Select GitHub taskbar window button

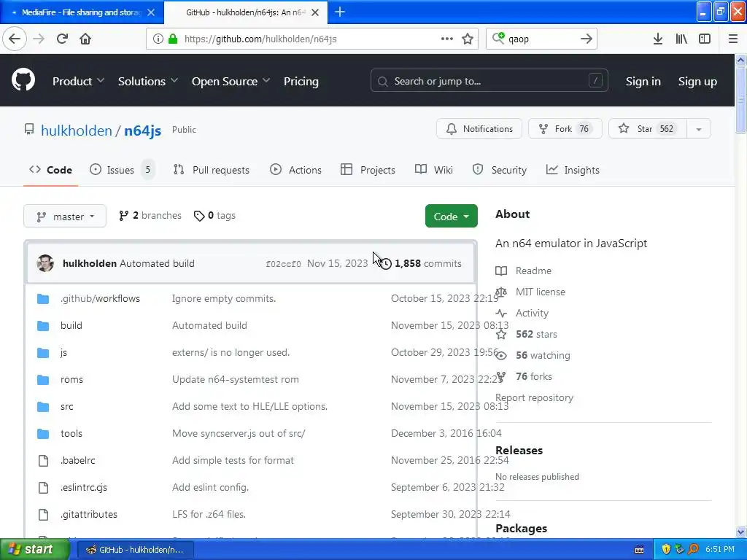coord(136,550)
